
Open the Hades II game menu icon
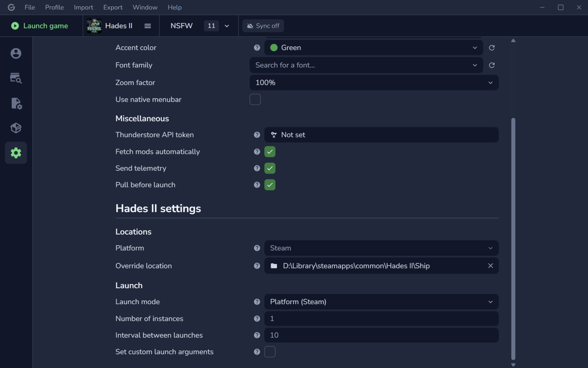pos(148,26)
